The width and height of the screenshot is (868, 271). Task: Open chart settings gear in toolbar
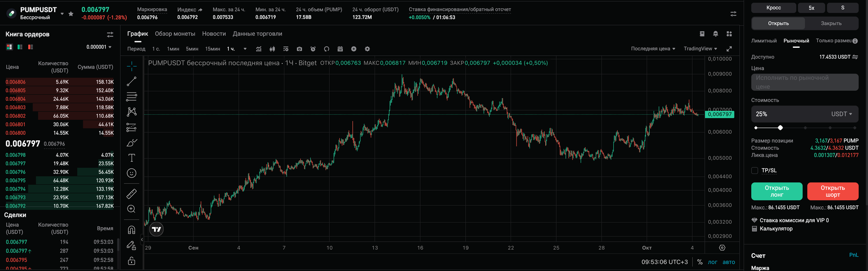[367, 49]
